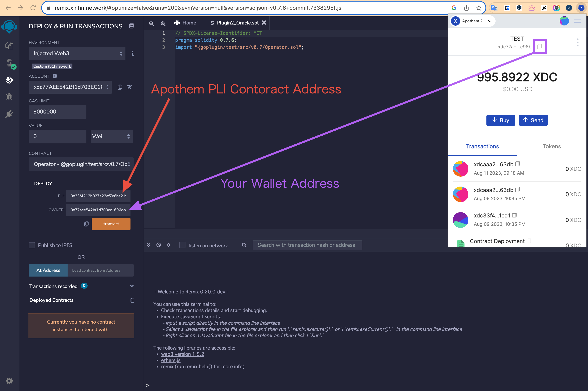
Task: Clear deployed contracts with trash icon
Action: (x=132, y=300)
